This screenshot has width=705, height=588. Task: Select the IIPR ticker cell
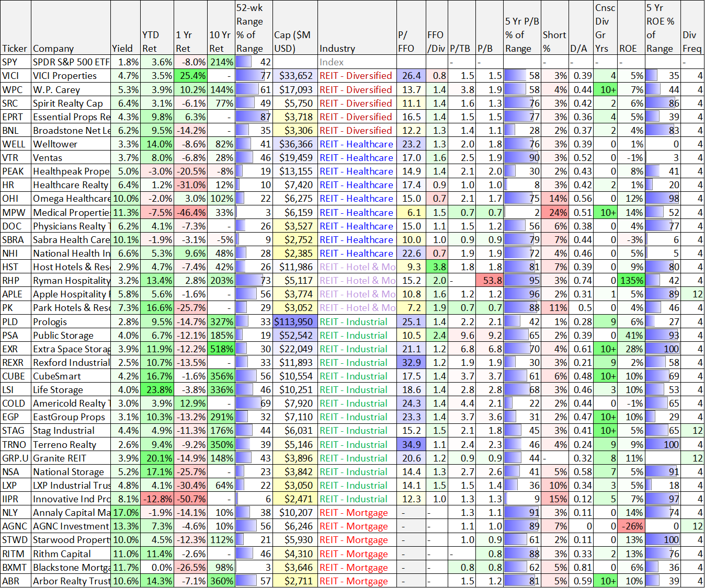pos(16,499)
